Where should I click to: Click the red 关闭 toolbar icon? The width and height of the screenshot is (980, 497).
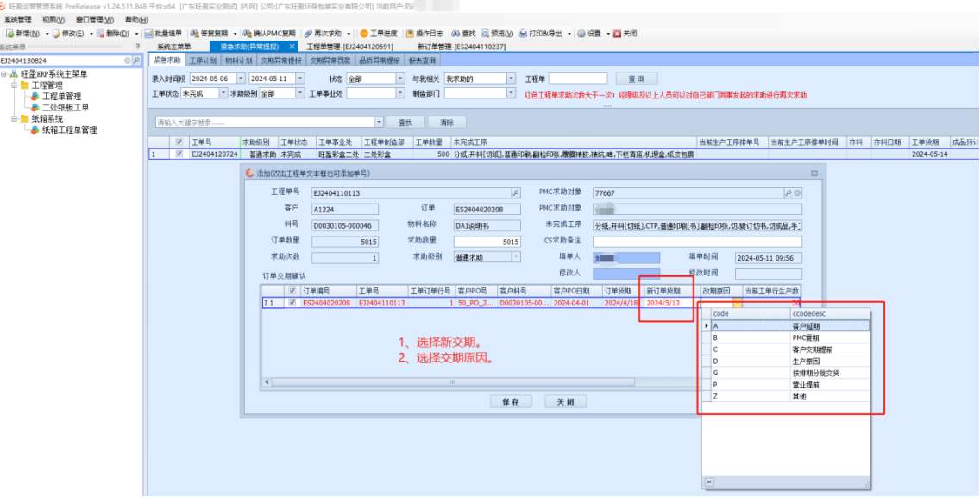[x=618, y=33]
